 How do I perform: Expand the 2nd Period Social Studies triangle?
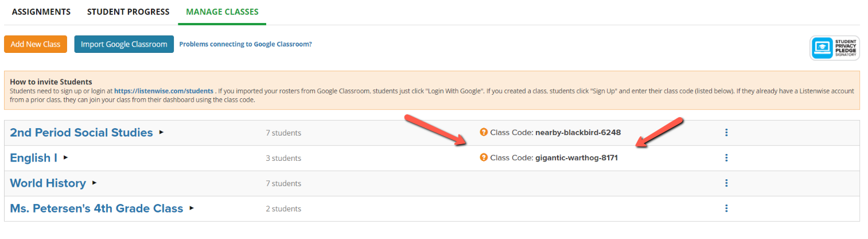point(161,132)
